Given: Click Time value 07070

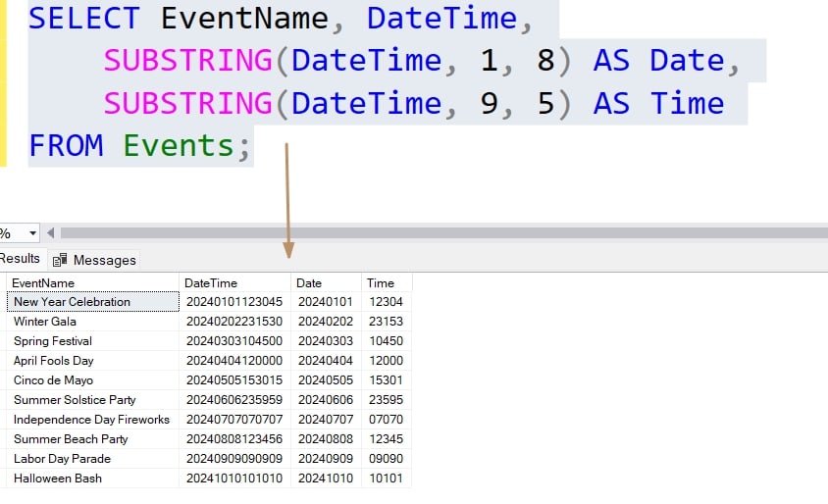Looking at the screenshot, I should pyautogui.click(x=386, y=420).
